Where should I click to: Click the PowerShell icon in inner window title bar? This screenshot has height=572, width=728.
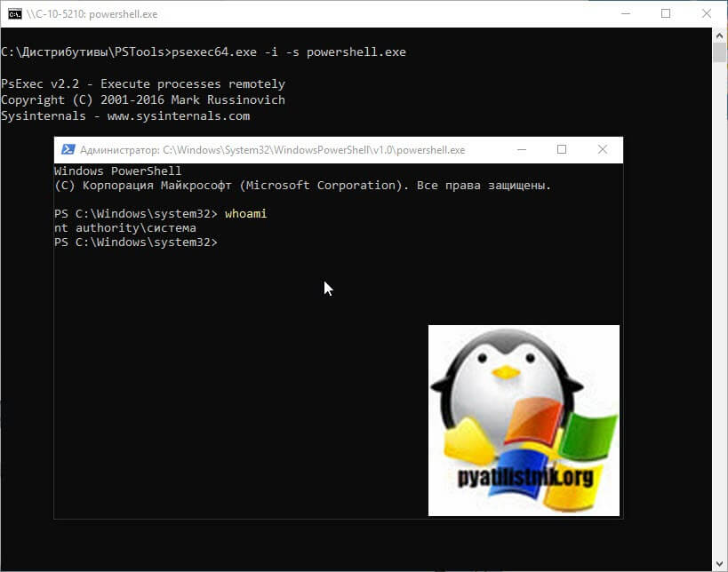point(68,149)
